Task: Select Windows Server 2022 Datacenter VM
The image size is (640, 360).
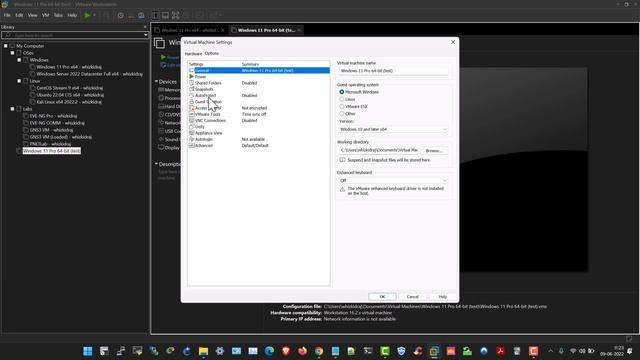Action: pos(89,74)
